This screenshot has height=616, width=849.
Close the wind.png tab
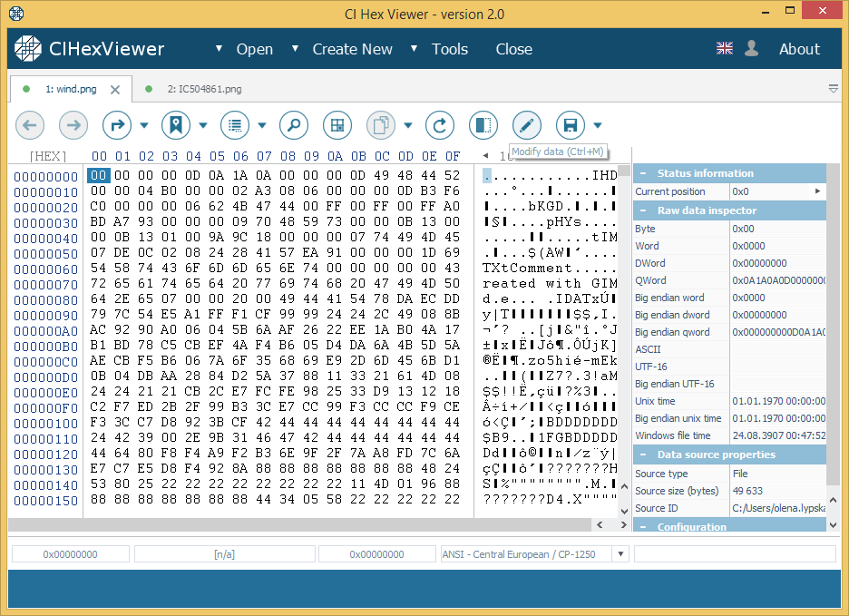click(x=115, y=90)
